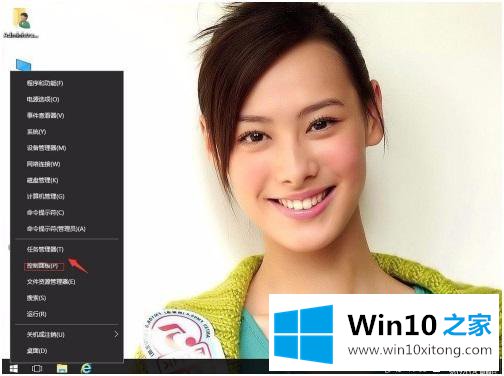Open 设备管理器(M) from the menu
This screenshot has width=504, height=376.
67,148
